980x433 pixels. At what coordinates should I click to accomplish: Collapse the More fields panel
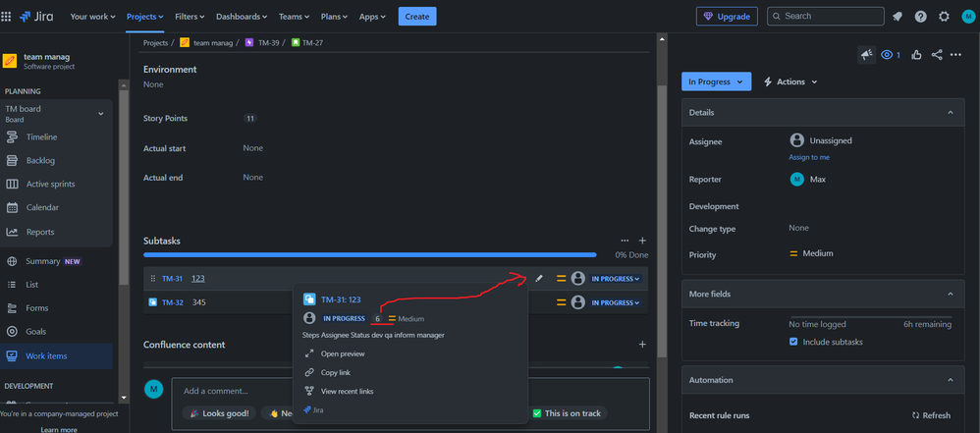(x=950, y=294)
